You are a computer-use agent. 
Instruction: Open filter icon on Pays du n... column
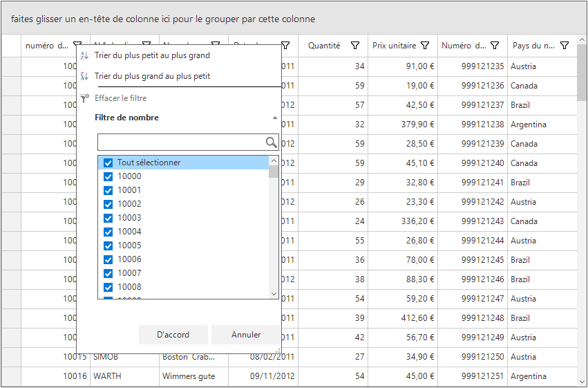click(x=564, y=46)
